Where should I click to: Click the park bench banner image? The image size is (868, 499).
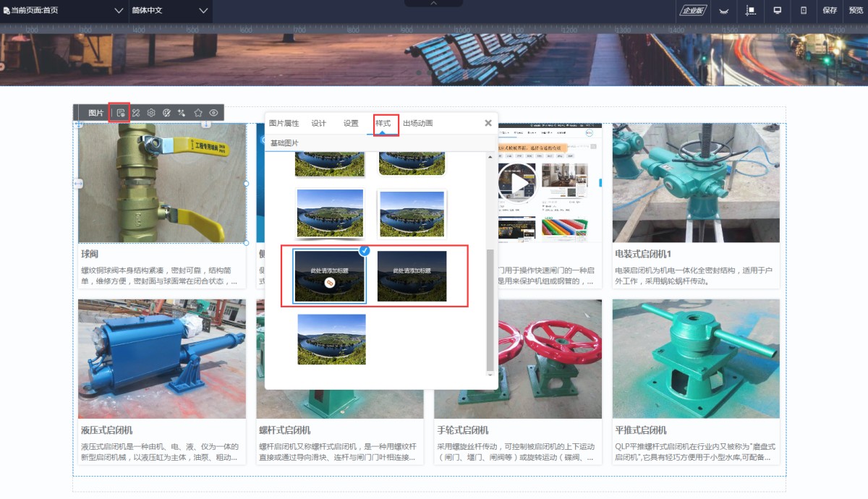[x=434, y=59]
